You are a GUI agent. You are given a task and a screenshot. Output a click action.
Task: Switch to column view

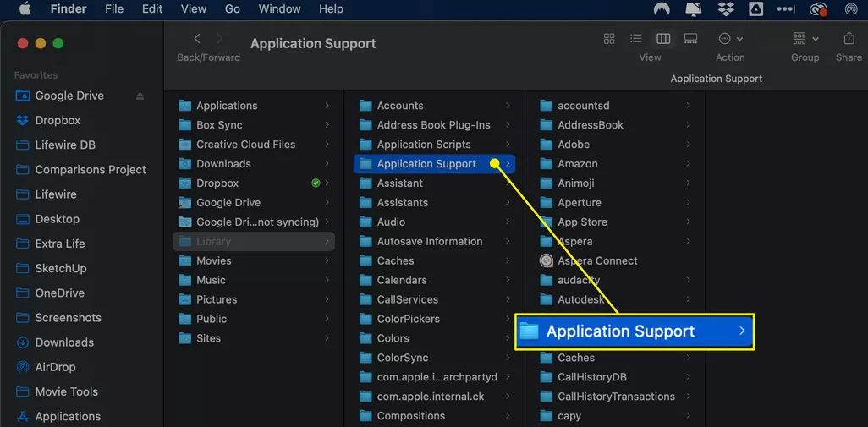point(663,38)
